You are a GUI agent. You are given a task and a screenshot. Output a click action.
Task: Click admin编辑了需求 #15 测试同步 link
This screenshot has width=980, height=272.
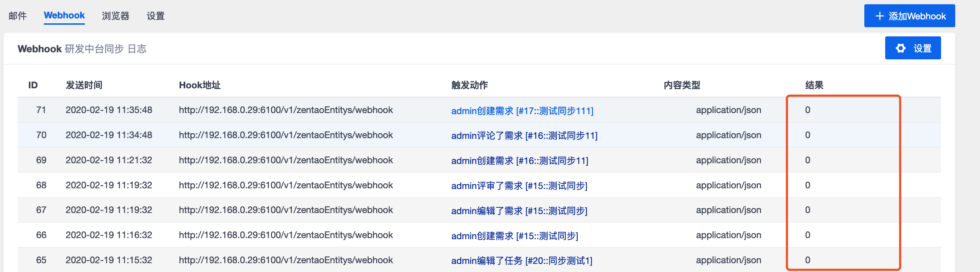click(x=519, y=211)
